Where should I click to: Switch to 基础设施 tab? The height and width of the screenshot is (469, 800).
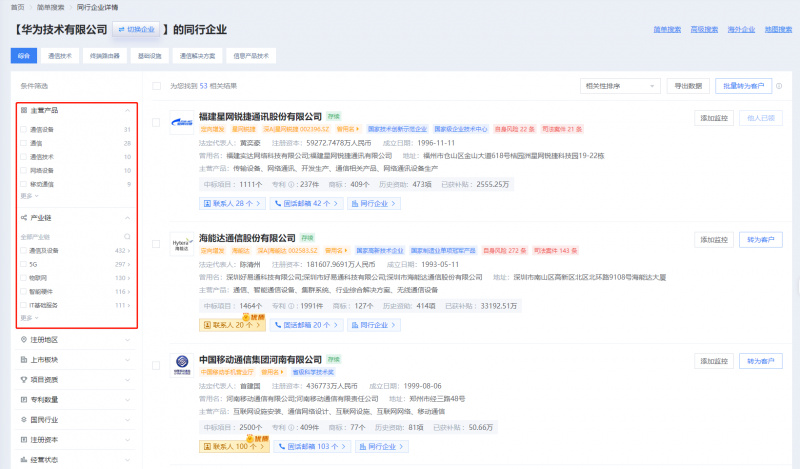pyautogui.click(x=149, y=56)
